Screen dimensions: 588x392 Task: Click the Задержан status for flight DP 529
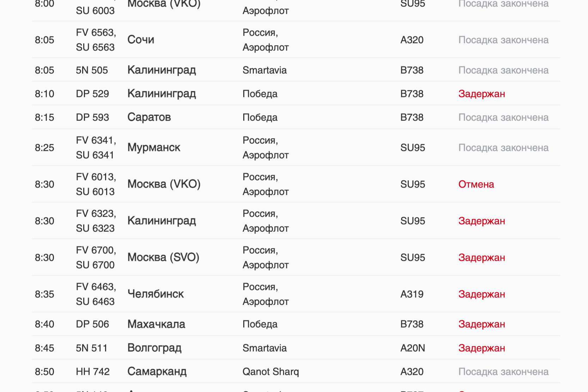pos(482,94)
